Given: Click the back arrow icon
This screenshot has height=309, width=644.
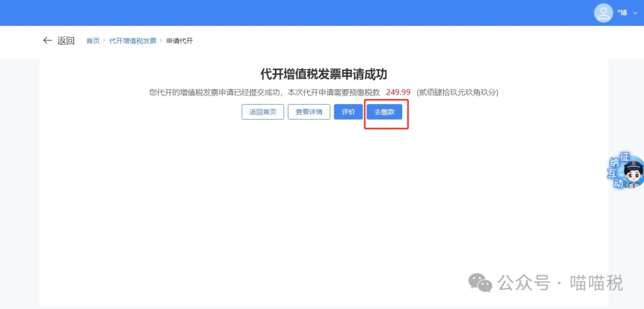Looking at the screenshot, I should (47, 40).
